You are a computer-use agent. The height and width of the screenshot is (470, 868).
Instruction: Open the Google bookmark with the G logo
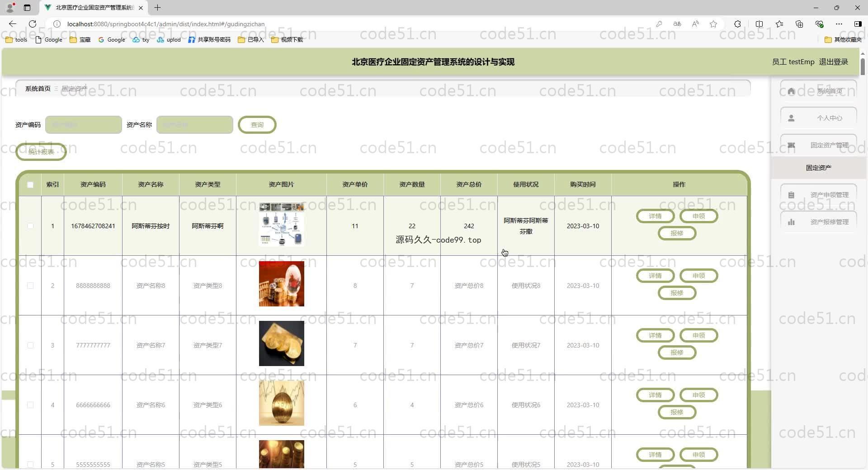tap(112, 40)
